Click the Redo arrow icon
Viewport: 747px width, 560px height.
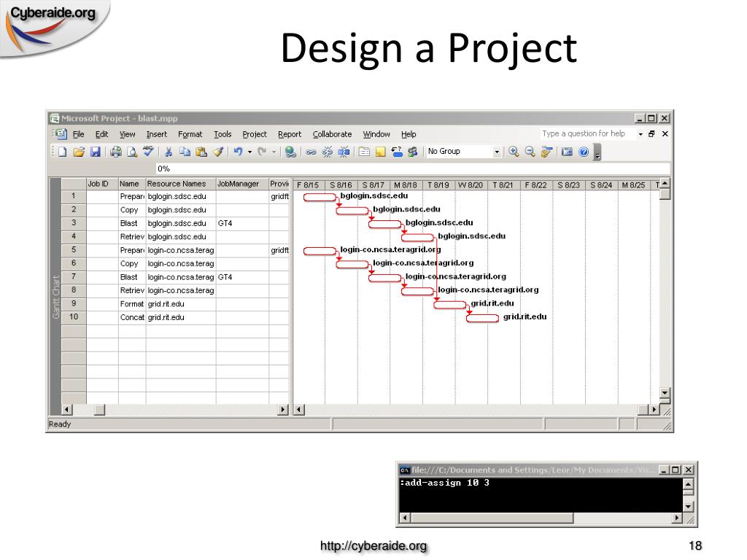[x=262, y=152]
